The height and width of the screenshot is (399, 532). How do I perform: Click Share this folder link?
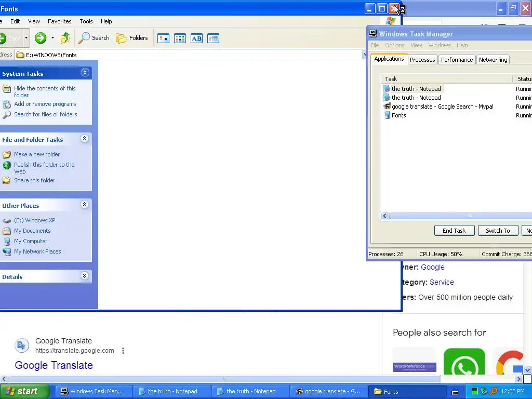tap(34, 180)
